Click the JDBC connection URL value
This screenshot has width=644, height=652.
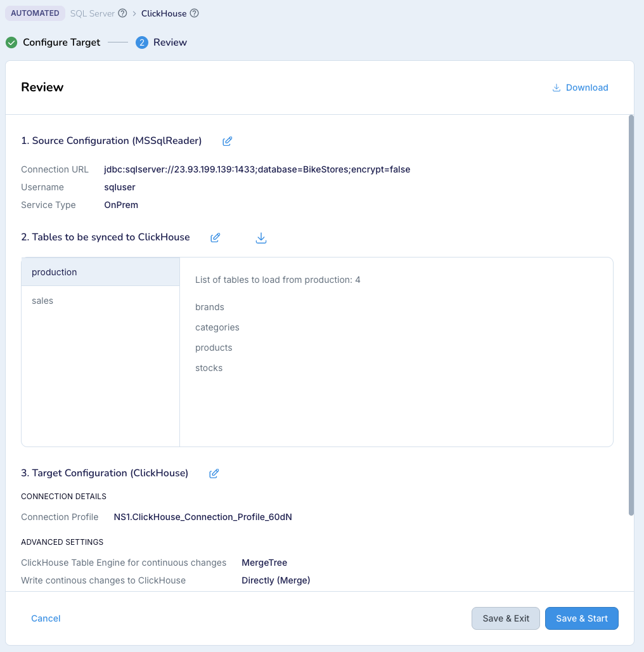[x=257, y=169]
